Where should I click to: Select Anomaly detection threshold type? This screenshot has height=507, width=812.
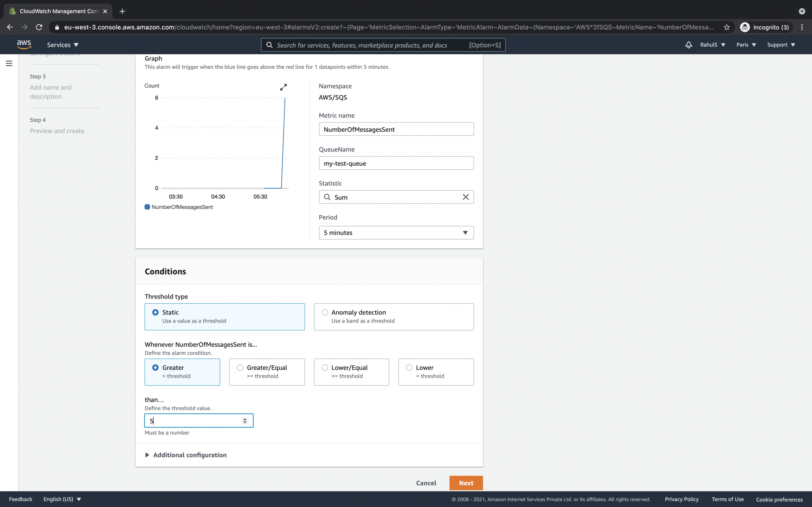(x=325, y=312)
